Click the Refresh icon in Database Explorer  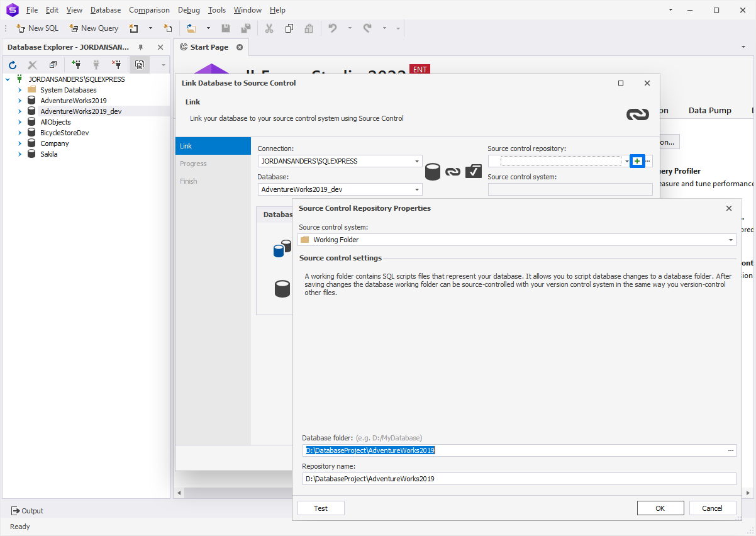13,64
